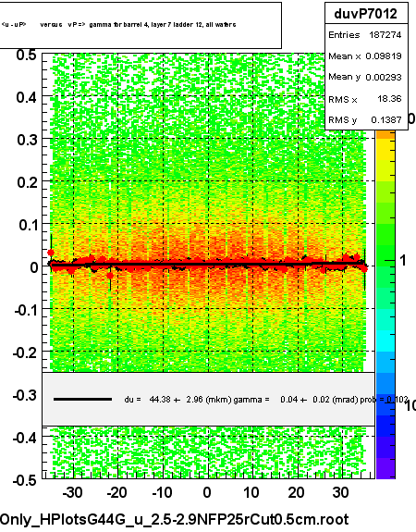
Task: Click the plot title about barrel 4 gamma
Action: coord(118,24)
